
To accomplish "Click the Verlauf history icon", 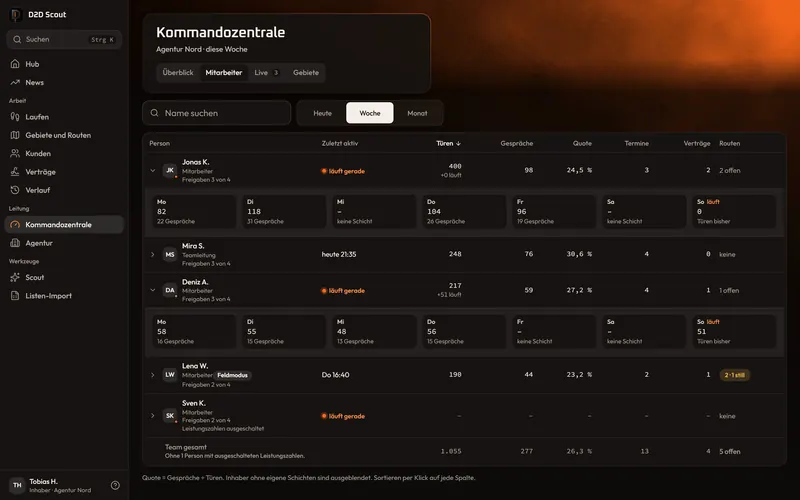I will (15, 190).
